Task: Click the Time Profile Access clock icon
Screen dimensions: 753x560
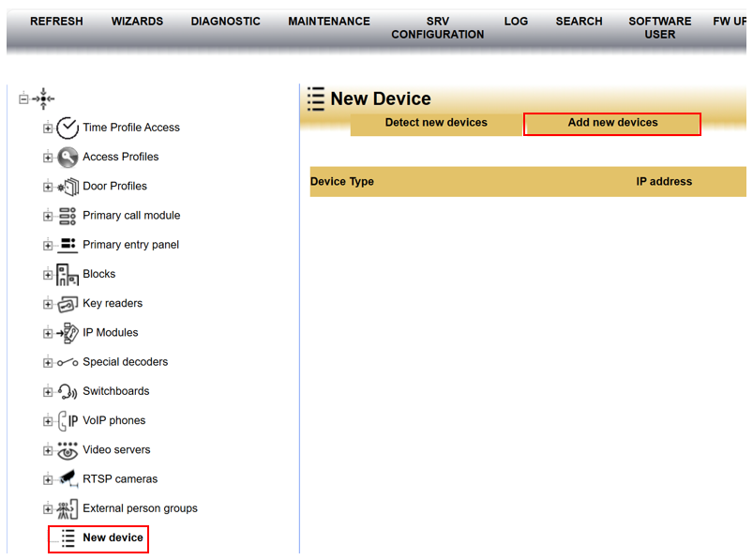Action: click(68, 128)
